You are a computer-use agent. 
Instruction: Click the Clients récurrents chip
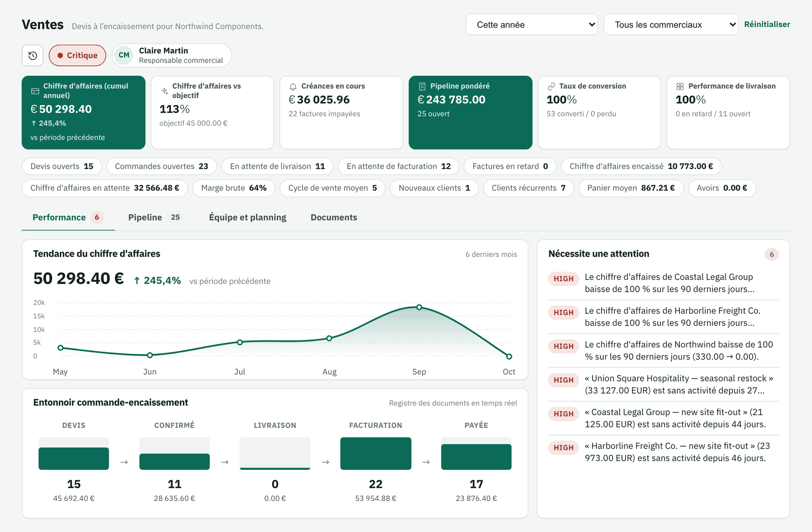pos(529,188)
